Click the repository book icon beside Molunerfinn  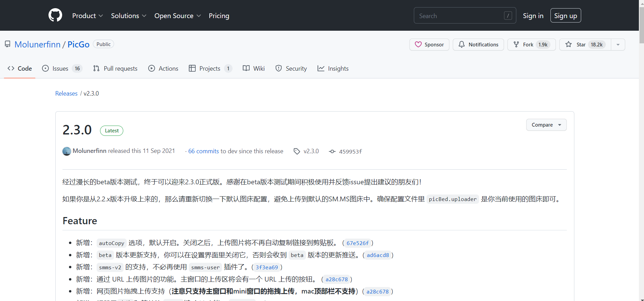click(8, 44)
